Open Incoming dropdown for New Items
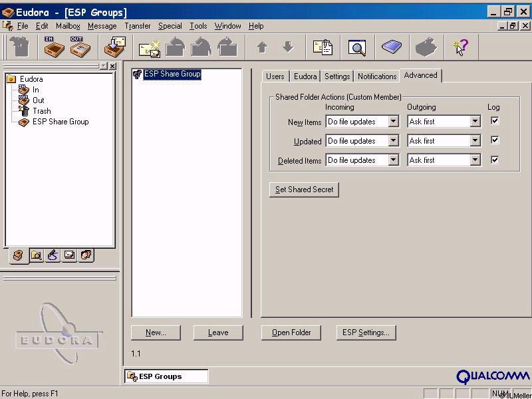Screen dimensions: 532x399 (393, 121)
